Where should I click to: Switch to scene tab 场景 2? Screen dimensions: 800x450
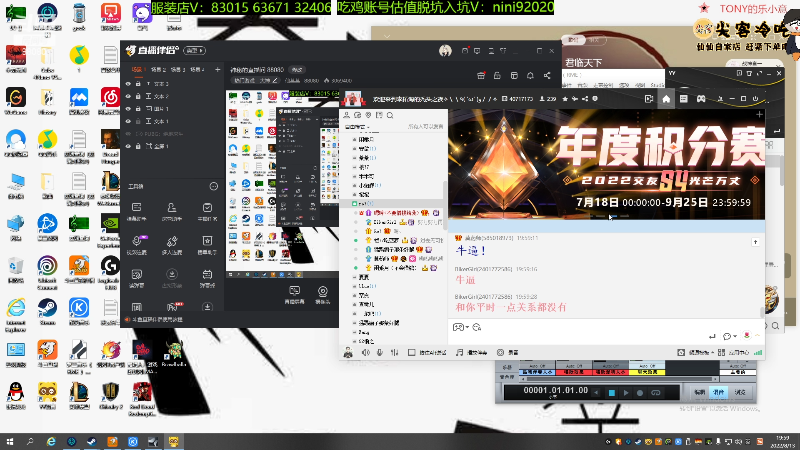(158, 69)
